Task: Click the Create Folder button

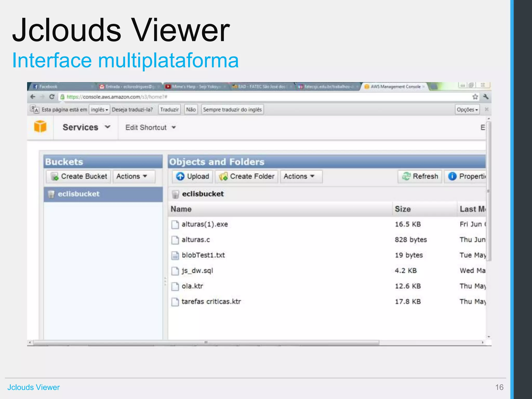Action: pos(247,176)
